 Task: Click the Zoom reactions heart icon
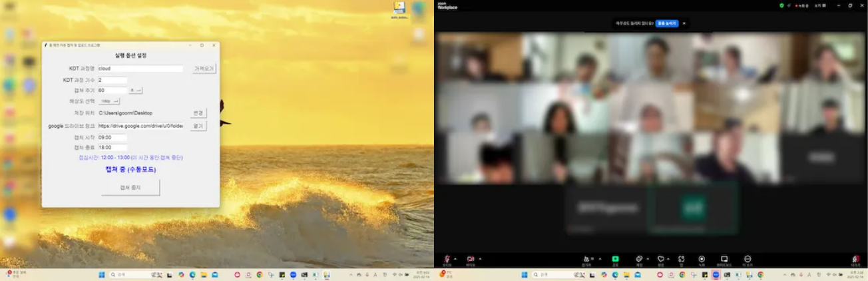click(660, 258)
